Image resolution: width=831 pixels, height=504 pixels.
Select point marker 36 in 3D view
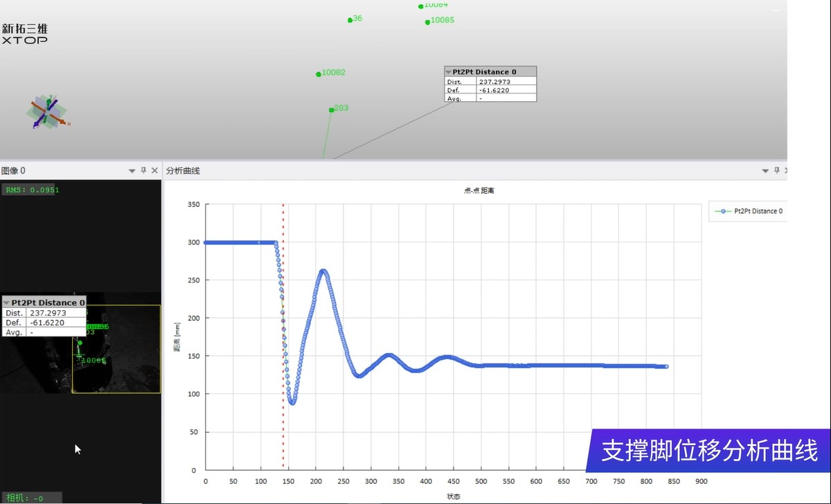pos(350,19)
